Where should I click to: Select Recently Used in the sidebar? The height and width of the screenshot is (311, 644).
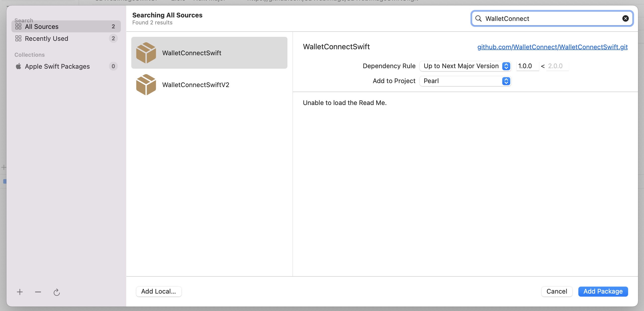click(x=46, y=38)
